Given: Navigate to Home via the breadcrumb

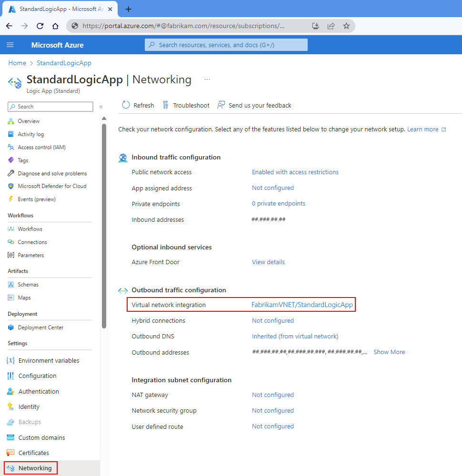Looking at the screenshot, I should click(x=17, y=63).
